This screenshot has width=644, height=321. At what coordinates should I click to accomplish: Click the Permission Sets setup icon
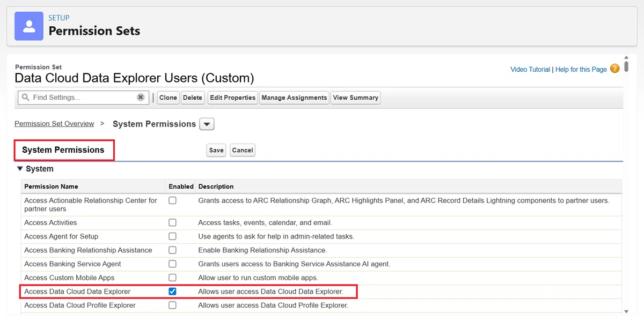pos(29,26)
